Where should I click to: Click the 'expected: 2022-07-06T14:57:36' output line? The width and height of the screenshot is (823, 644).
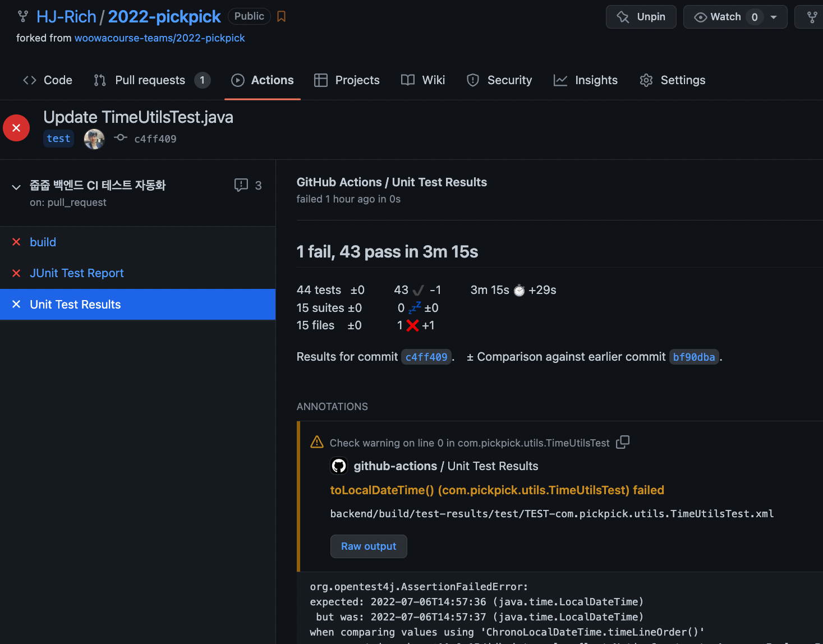(x=477, y=602)
